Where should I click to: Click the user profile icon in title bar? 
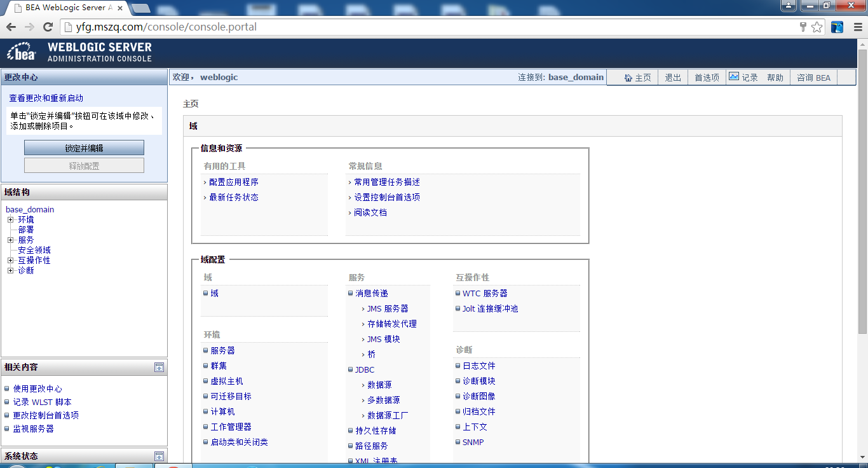point(788,6)
